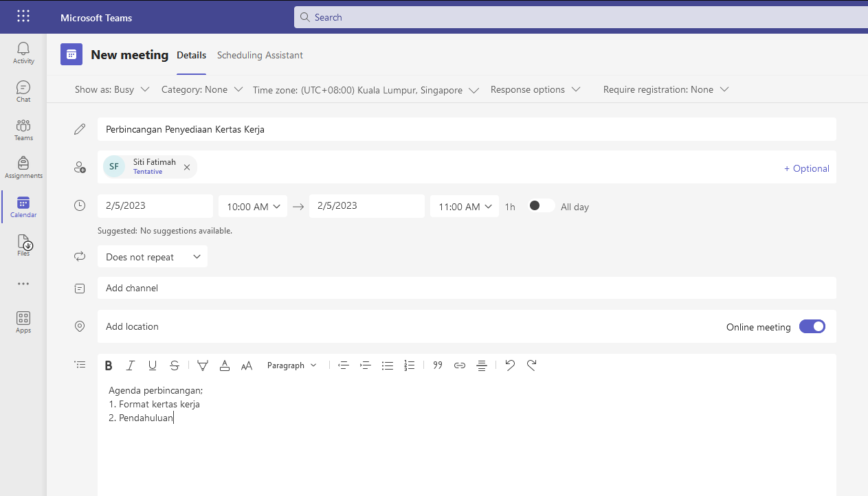Open the Does not repeat dropdown

[153, 257]
